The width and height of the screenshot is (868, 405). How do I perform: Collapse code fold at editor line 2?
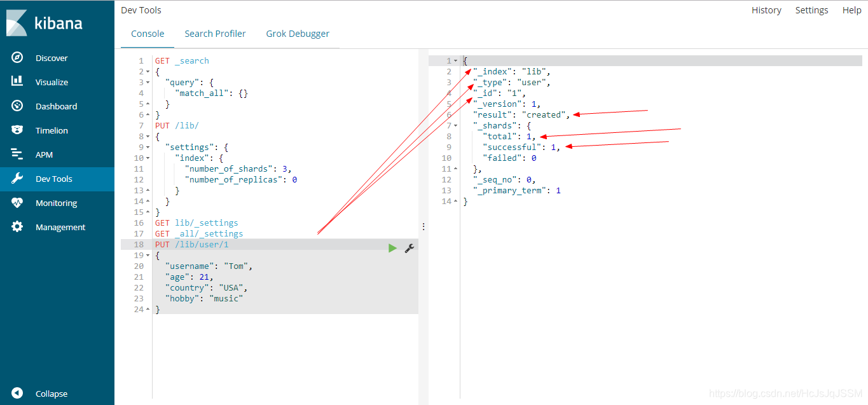click(x=148, y=72)
